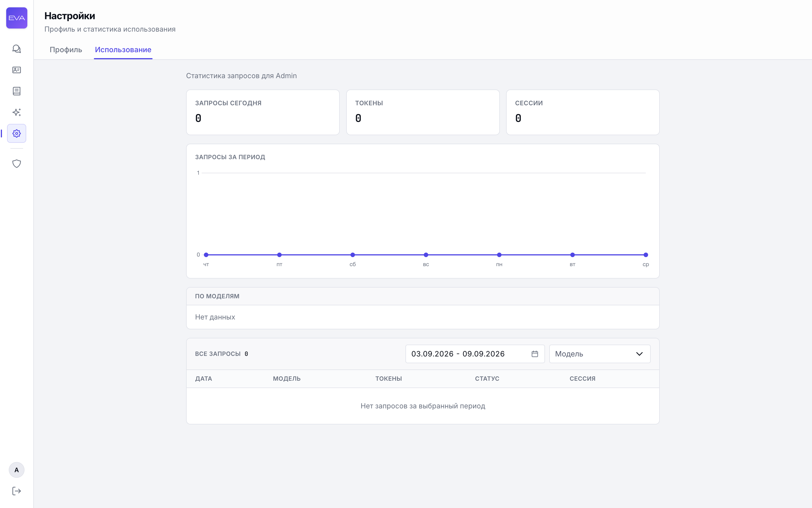Click the Статистика запросов для Admin heading
This screenshot has width=812, height=508.
pos(242,76)
